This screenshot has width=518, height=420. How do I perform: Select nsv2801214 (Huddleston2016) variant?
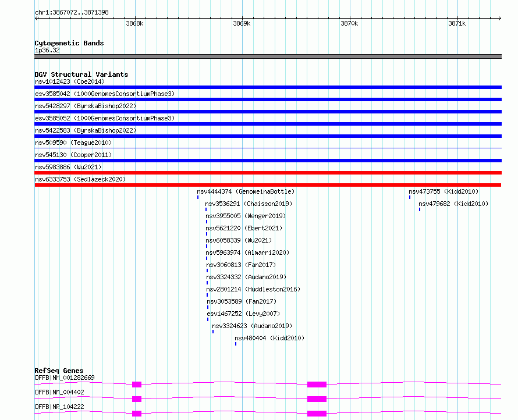click(x=253, y=289)
